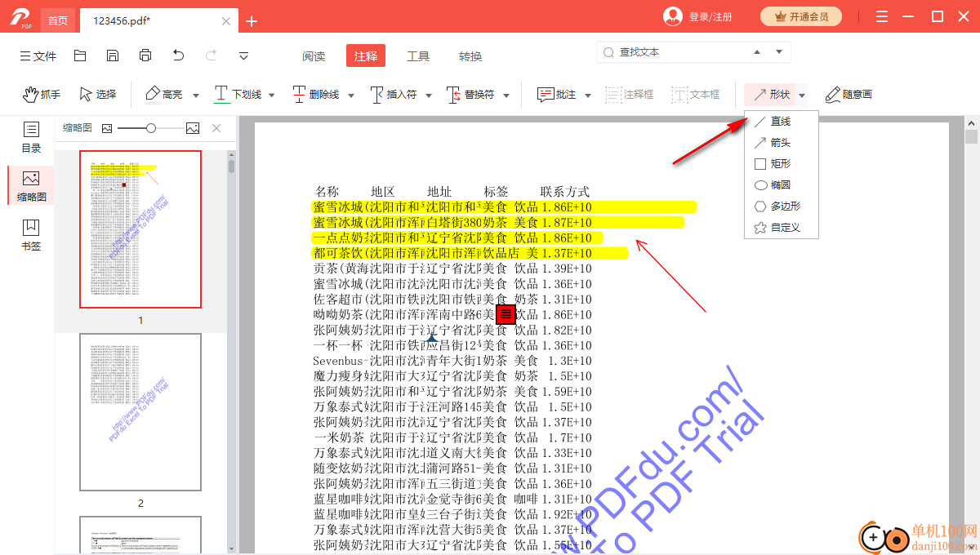Click 登录/注册 login link

(710, 17)
